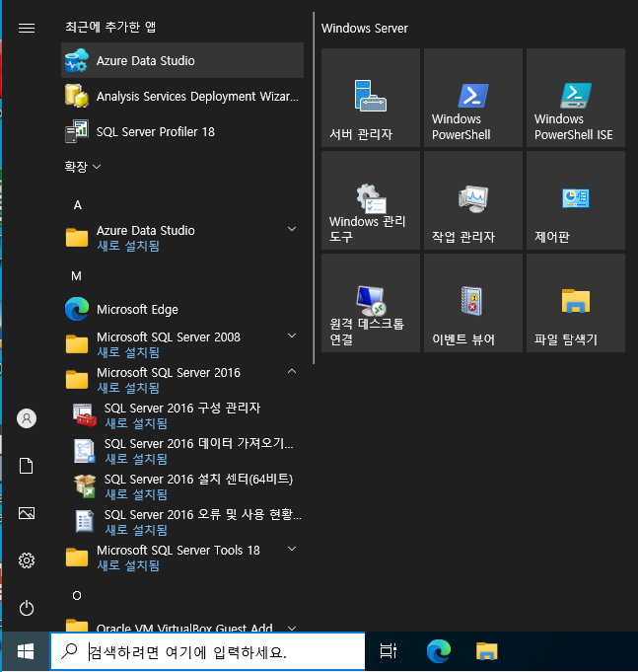Open the 파일 탐색기 tile
Image resolution: width=638 pixels, height=672 pixels.
tap(576, 303)
